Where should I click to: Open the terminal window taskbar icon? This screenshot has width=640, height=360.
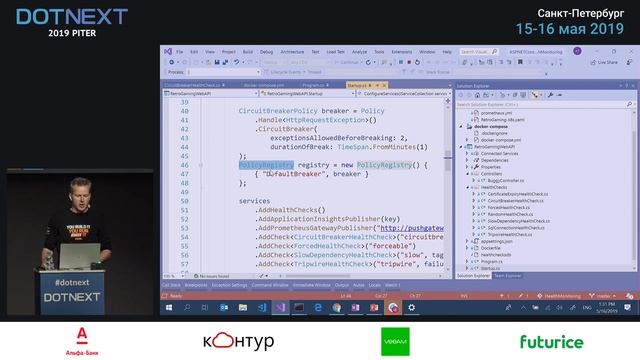click(x=299, y=307)
